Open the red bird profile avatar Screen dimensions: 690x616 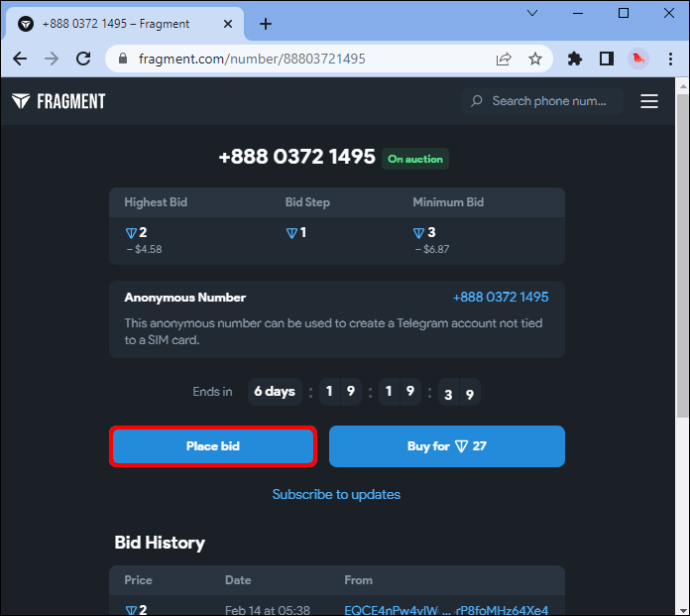click(x=638, y=59)
